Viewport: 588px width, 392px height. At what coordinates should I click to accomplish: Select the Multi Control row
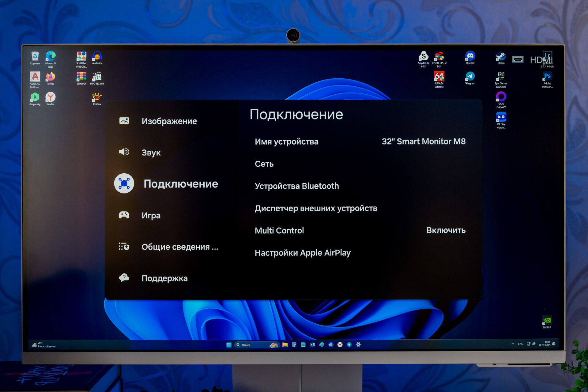tap(360, 231)
